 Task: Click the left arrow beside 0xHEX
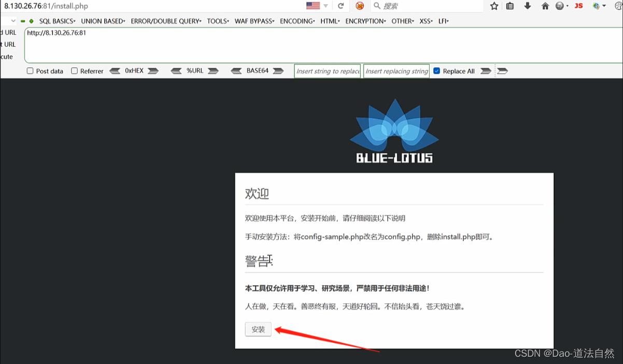(115, 71)
